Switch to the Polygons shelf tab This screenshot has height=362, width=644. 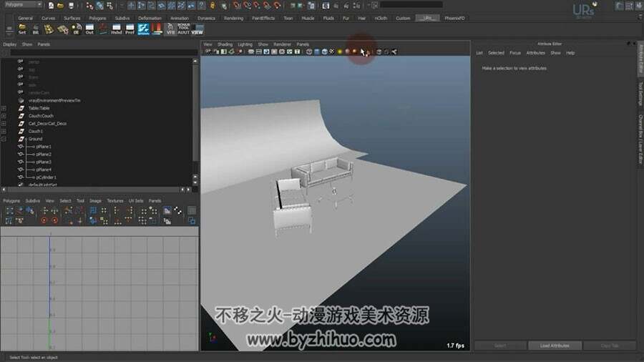point(97,19)
